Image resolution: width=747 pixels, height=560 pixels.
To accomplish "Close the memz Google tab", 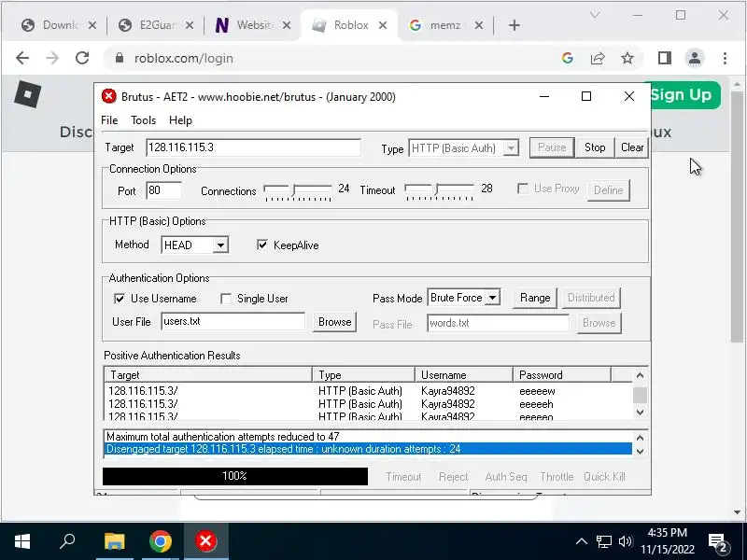I will pos(479,25).
